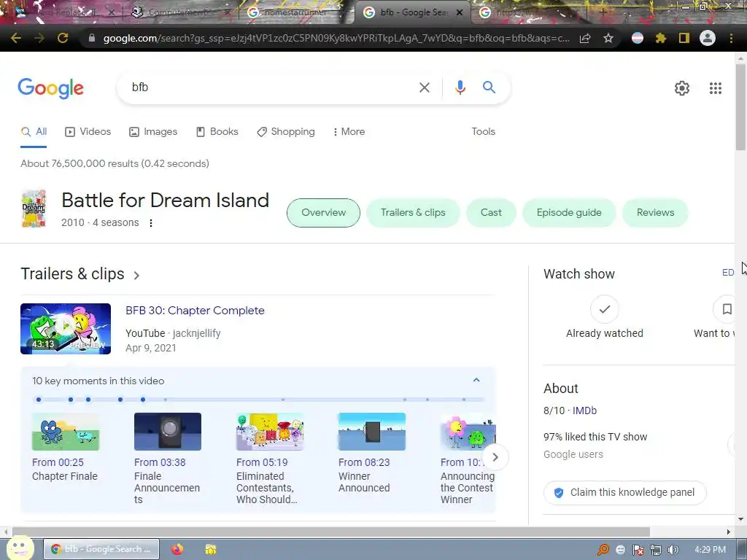Open the browser side panel icon

[x=684, y=38]
